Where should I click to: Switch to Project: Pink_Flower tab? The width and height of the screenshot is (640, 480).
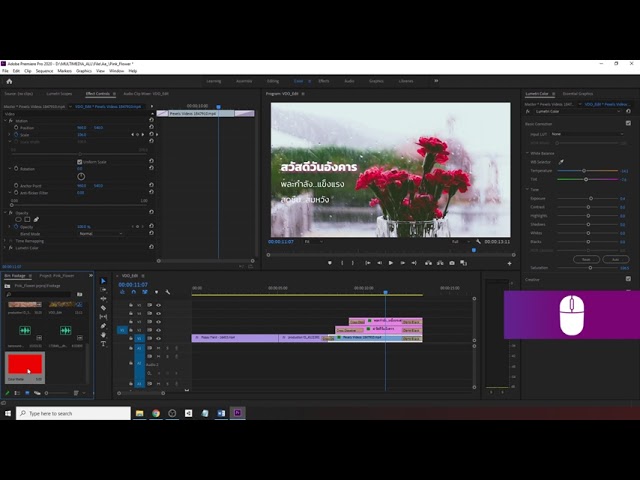pyautogui.click(x=57, y=276)
